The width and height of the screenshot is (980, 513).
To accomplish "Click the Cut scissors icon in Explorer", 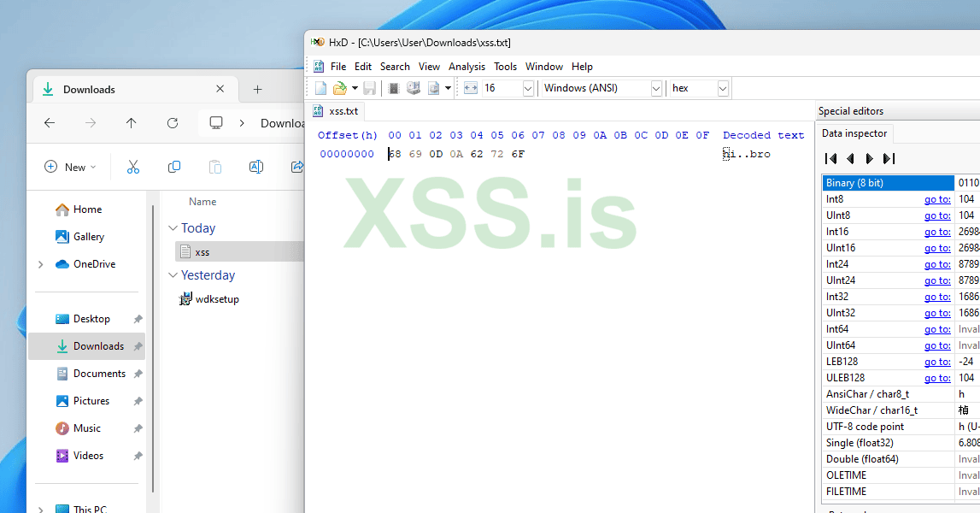I will (133, 167).
